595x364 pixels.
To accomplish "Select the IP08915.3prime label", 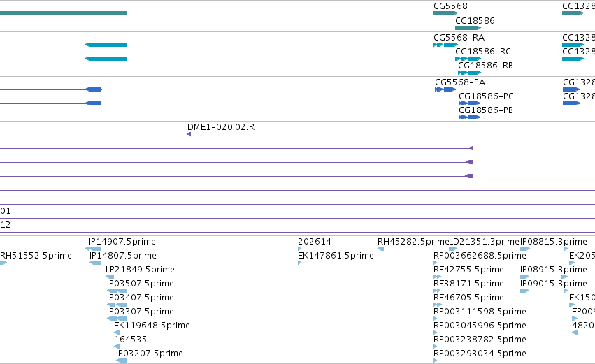I will pos(554,270).
